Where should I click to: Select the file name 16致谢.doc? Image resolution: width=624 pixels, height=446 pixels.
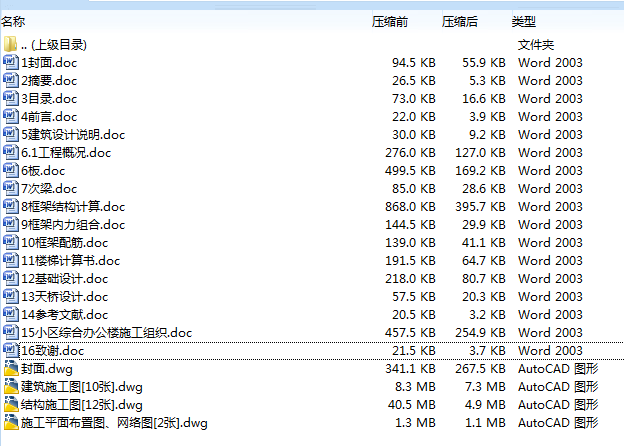[x=53, y=351]
